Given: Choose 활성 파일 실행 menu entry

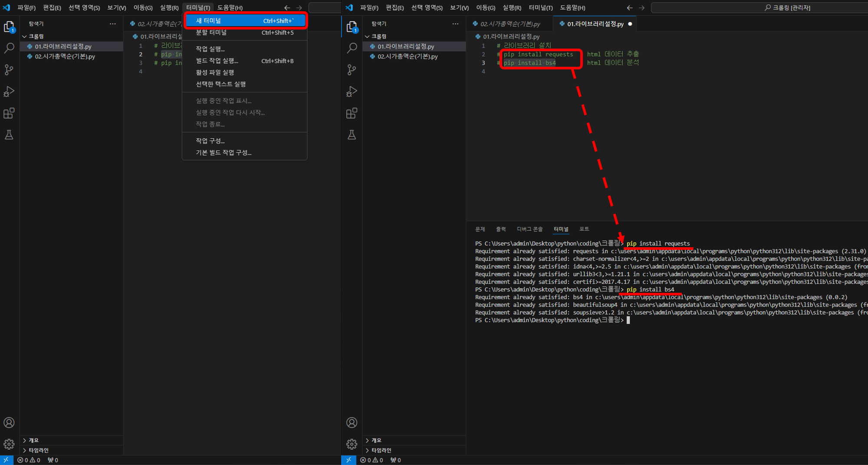Looking at the screenshot, I should click(245, 72).
